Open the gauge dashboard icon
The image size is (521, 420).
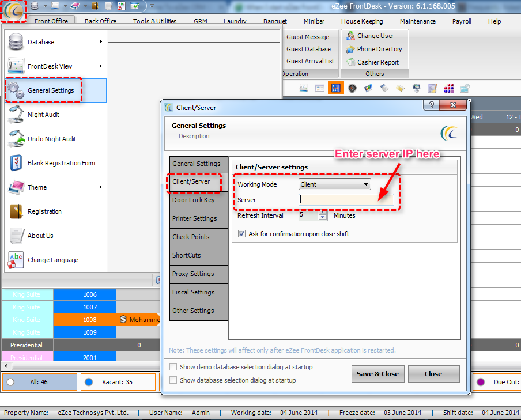352,88
